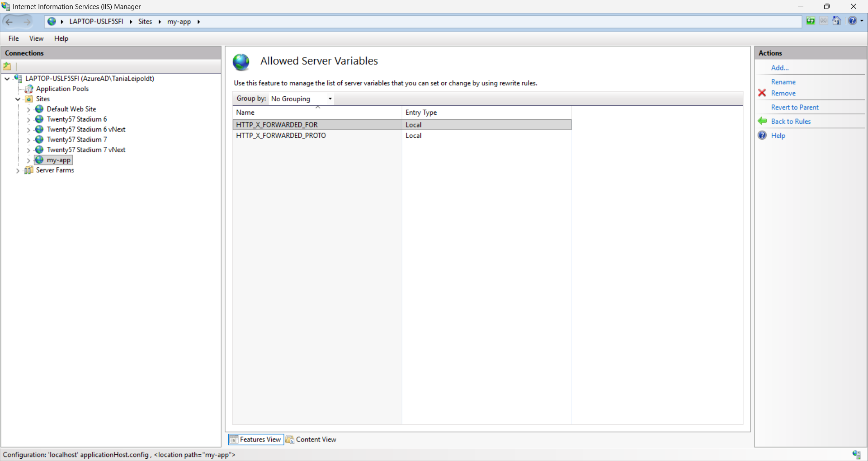Click the Stop toolbar icon
The width and height of the screenshot is (868, 461).
[824, 21]
